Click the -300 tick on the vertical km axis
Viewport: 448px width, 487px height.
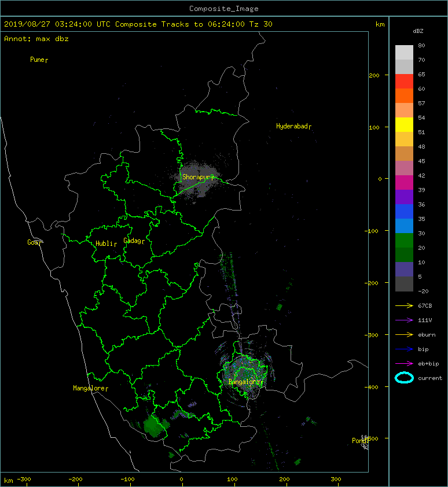(x=372, y=335)
